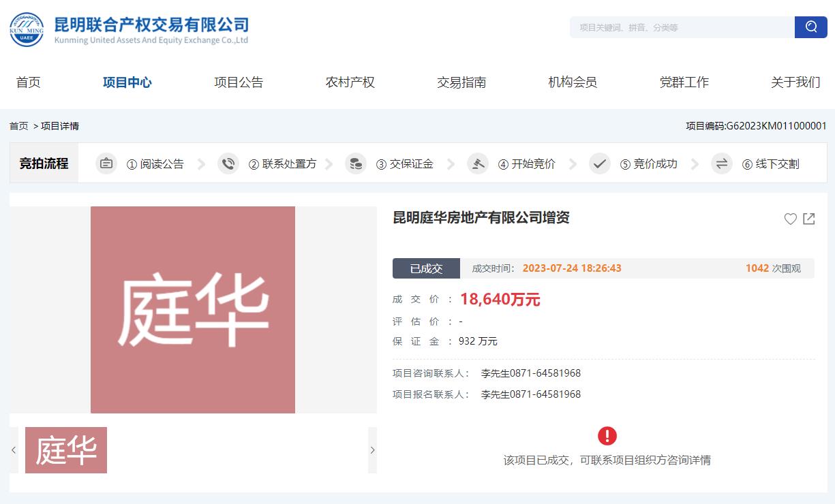Image resolution: width=835 pixels, height=504 pixels.
Task: Click the 1042 次围观 view count
Action: 773,268
